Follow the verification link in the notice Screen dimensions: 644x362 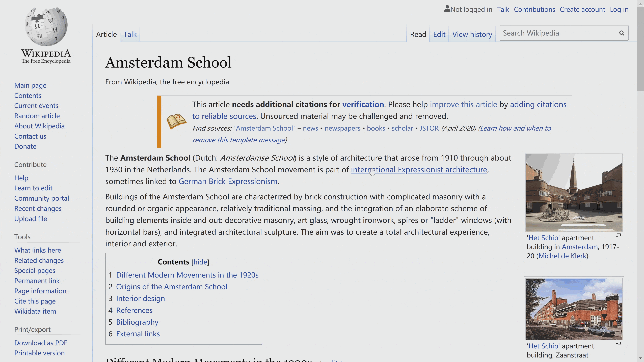[x=363, y=104]
